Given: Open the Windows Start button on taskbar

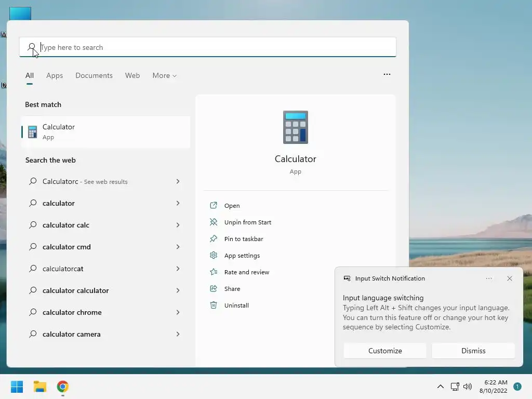Looking at the screenshot, I should pos(17,387).
